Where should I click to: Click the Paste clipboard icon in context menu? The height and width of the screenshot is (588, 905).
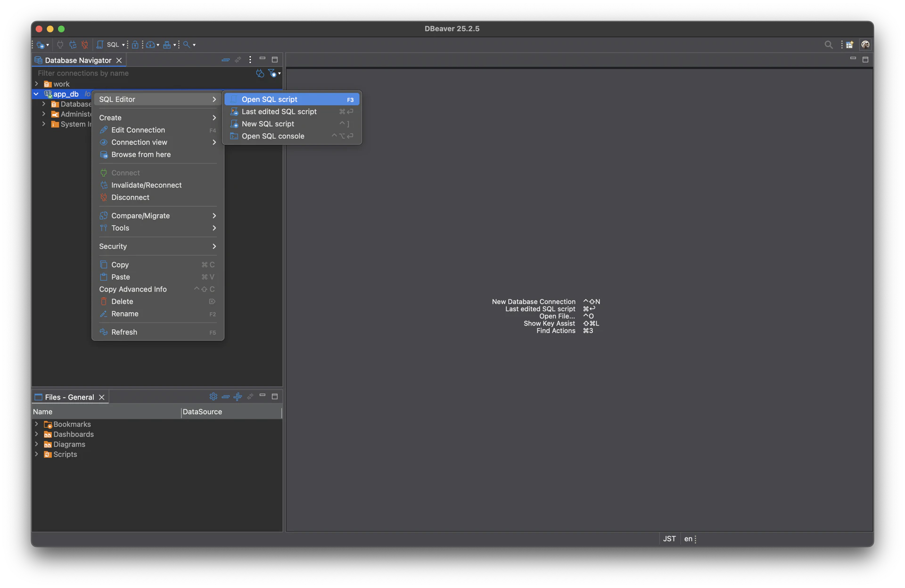[104, 277]
